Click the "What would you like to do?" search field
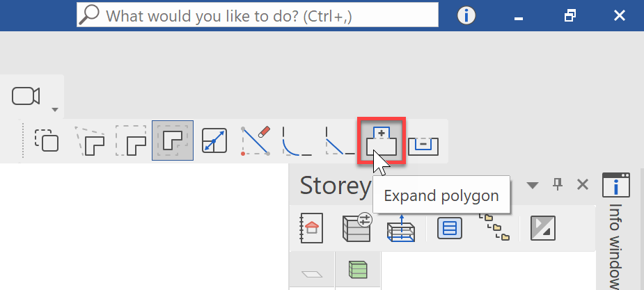Screen dimensions: 644x290 (x=258, y=15)
